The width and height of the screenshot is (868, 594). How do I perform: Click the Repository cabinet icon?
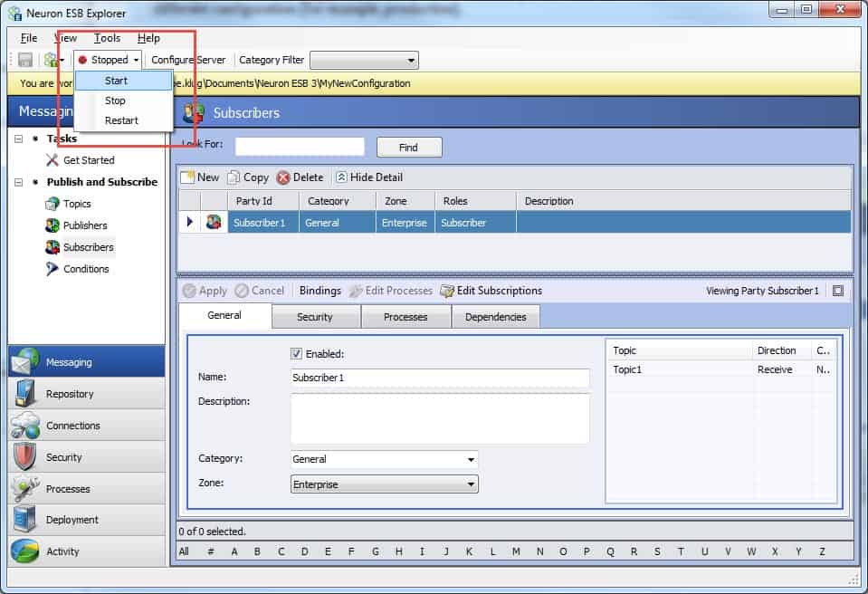pyautogui.click(x=25, y=394)
